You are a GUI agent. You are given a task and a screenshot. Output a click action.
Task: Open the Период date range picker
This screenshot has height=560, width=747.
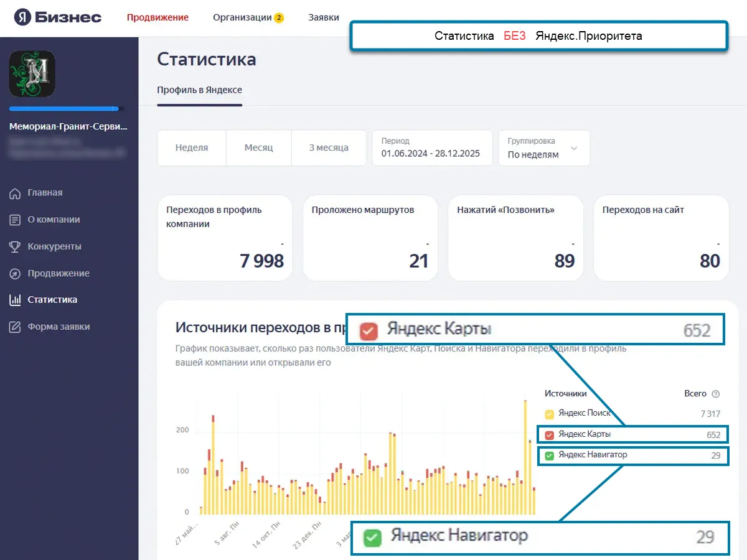pyautogui.click(x=431, y=148)
